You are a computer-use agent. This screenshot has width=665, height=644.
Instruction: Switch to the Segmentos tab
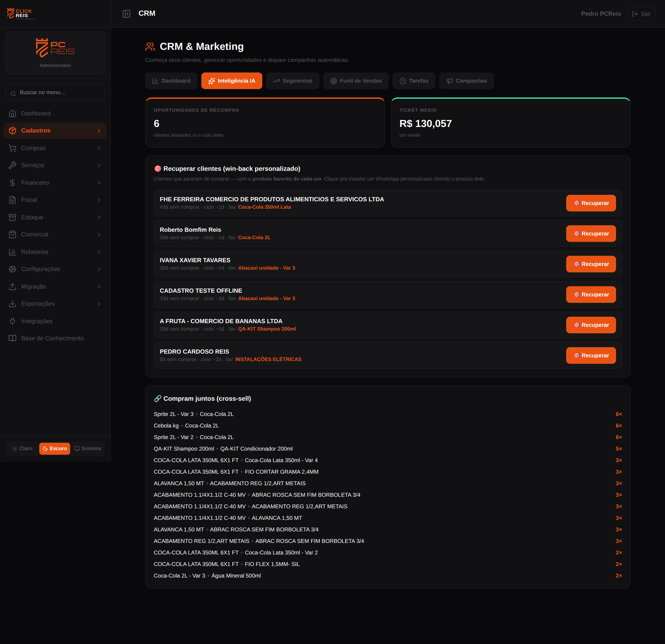tap(293, 81)
